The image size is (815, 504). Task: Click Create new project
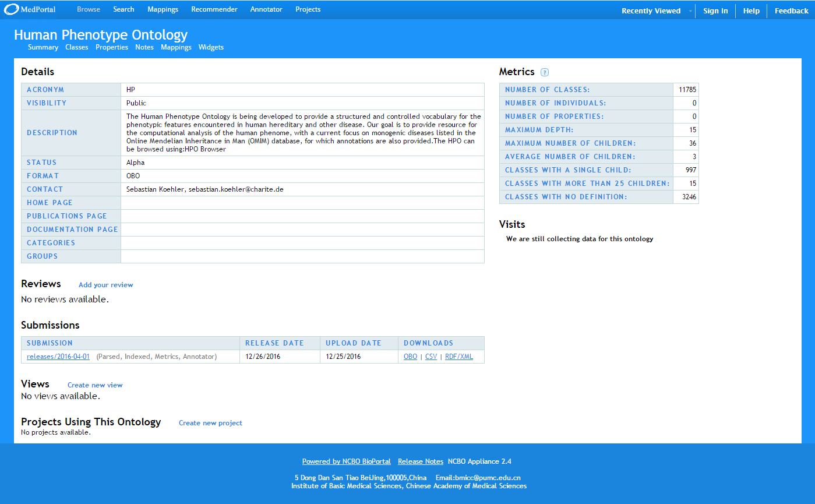(x=210, y=423)
